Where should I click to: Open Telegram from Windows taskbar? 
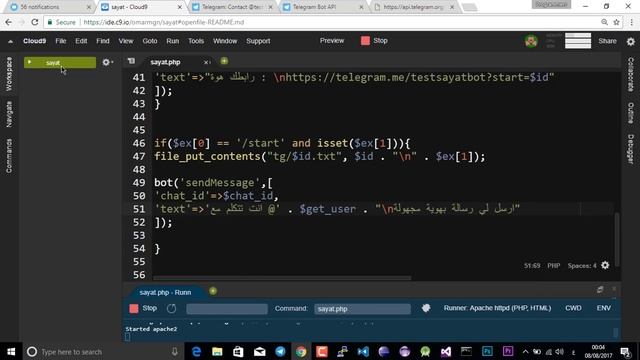280,351
